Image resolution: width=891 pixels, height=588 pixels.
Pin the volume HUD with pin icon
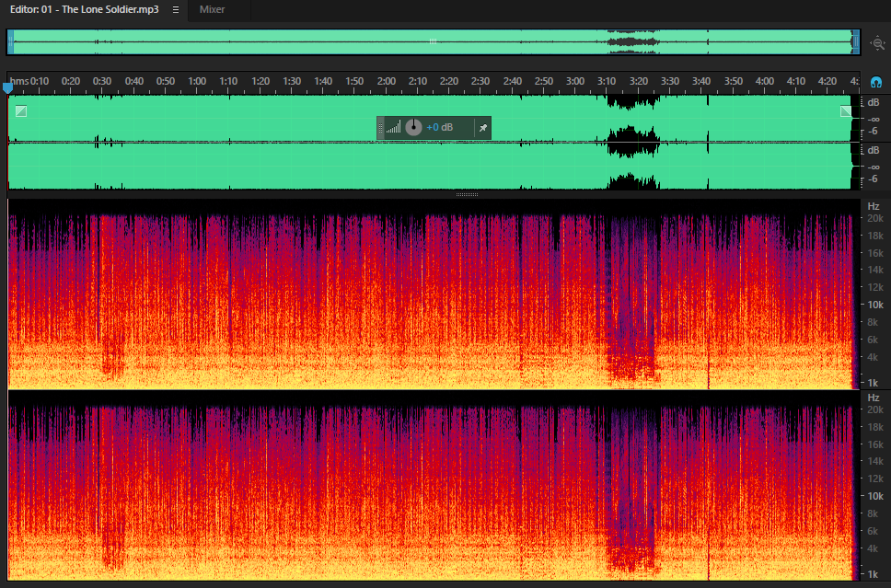point(483,128)
